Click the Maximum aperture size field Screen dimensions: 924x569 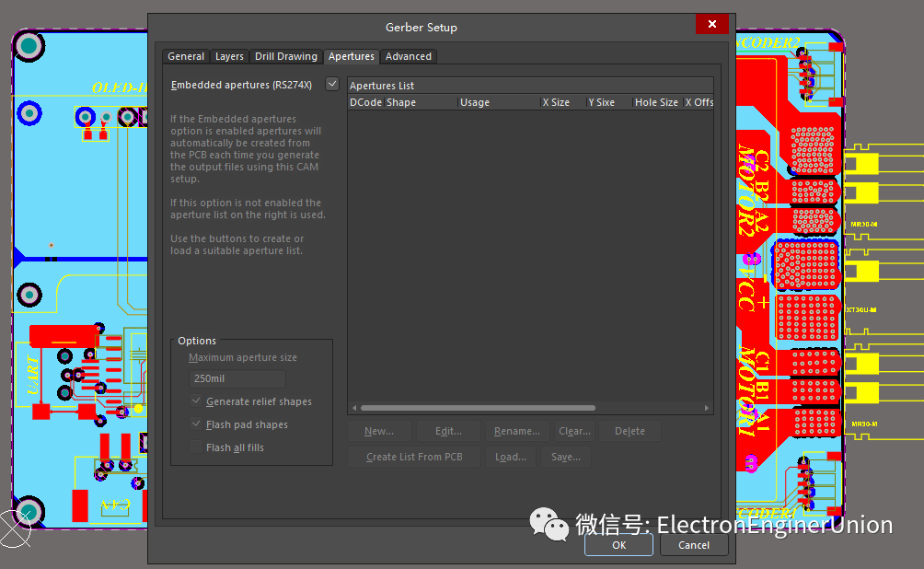pos(237,379)
